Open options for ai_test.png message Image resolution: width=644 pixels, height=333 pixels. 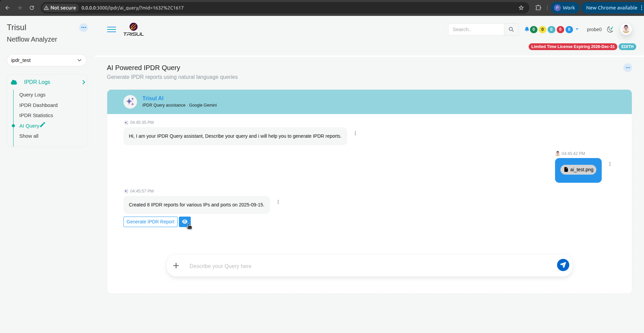pyautogui.click(x=610, y=164)
